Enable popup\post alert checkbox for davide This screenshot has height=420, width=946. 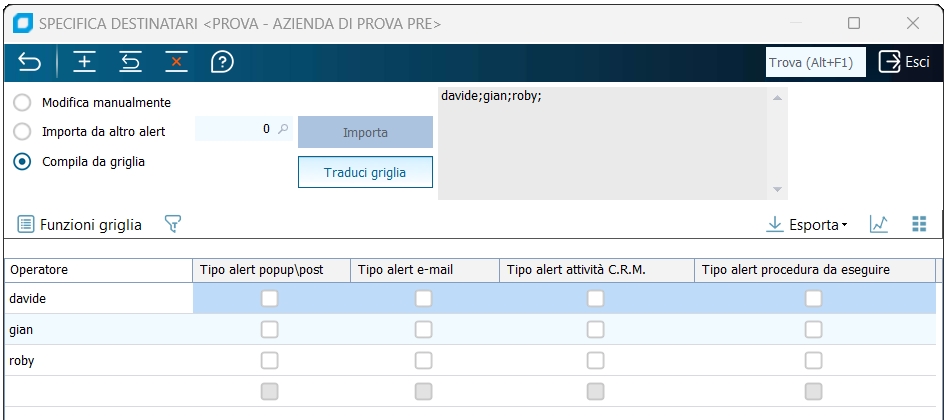(269, 298)
